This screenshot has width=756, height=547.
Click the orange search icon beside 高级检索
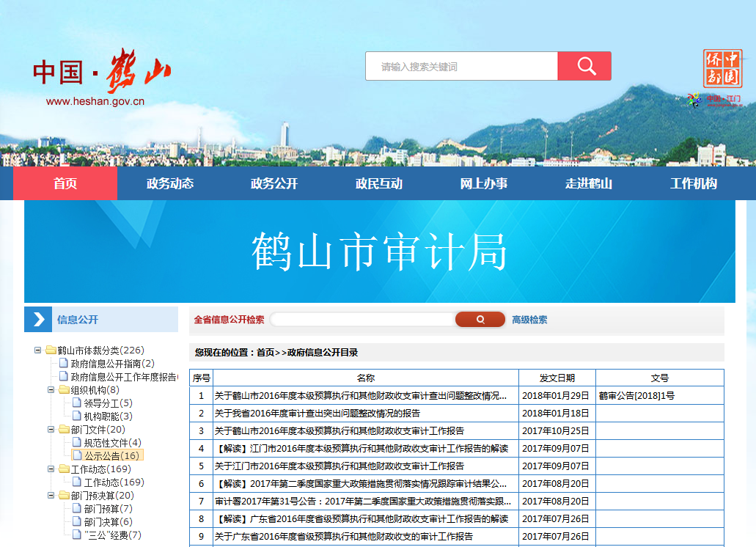[480, 320]
